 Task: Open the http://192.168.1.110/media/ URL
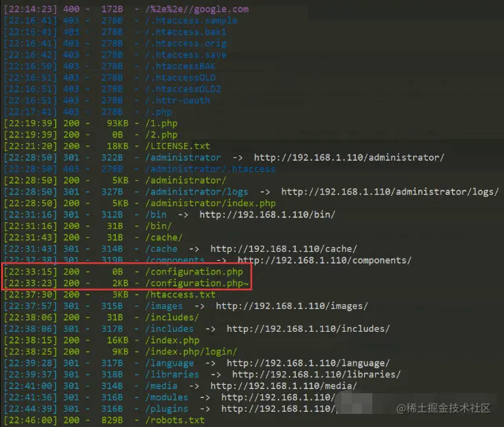(284, 386)
